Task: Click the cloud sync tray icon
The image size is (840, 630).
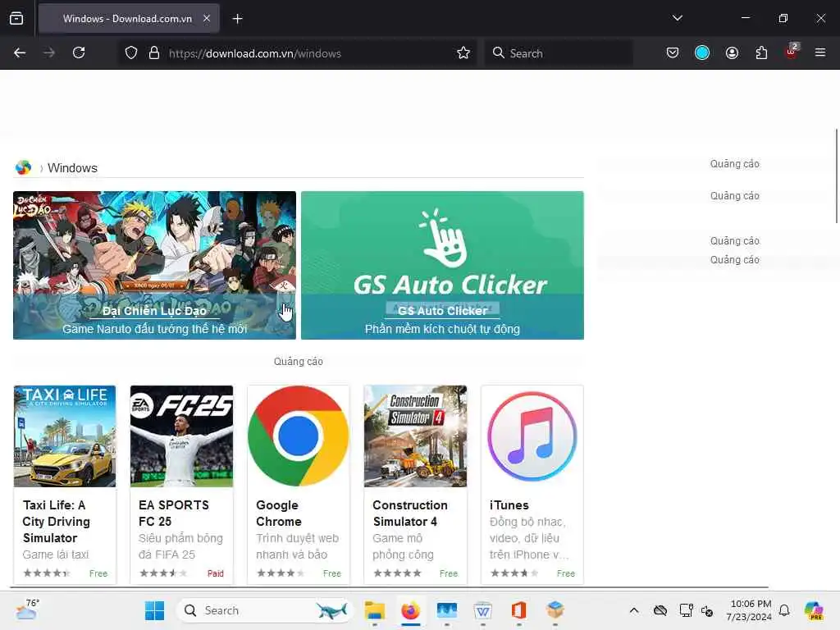Action: click(x=660, y=610)
